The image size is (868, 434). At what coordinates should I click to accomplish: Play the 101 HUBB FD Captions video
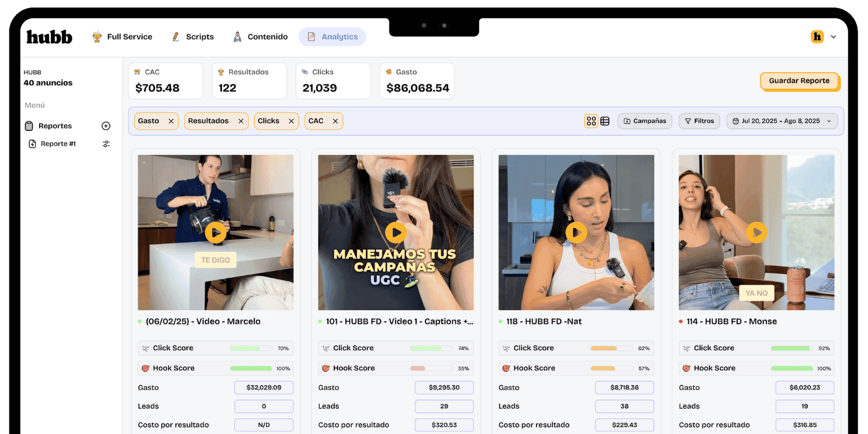pyautogui.click(x=396, y=232)
